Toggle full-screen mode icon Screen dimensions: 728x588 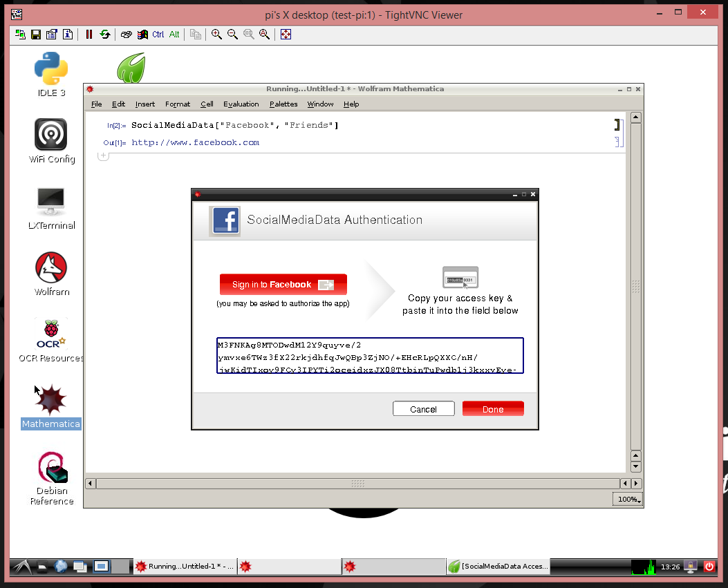pos(286,35)
